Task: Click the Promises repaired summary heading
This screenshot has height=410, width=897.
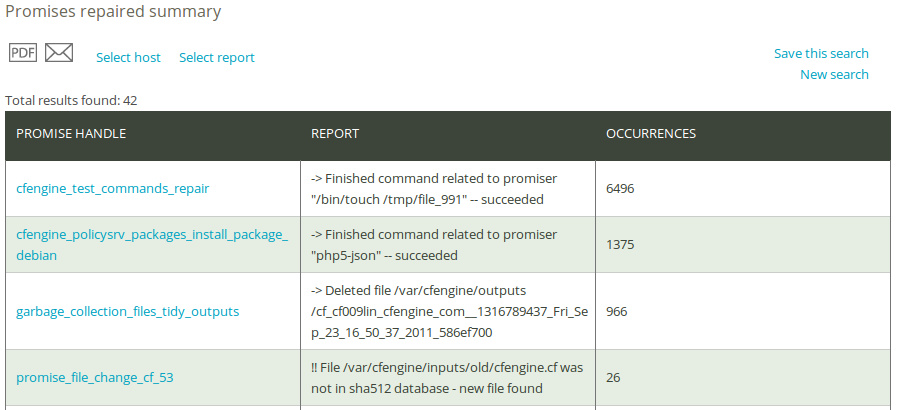Action: pyautogui.click(x=113, y=12)
